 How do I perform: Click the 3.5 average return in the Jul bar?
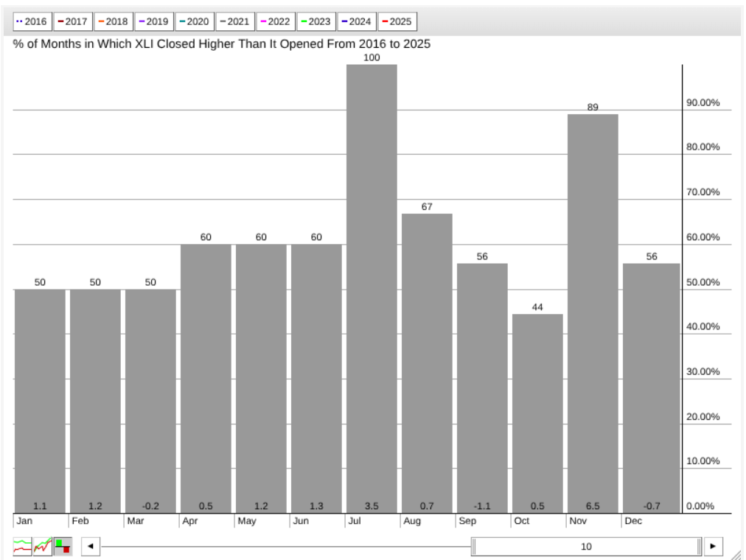click(372, 505)
